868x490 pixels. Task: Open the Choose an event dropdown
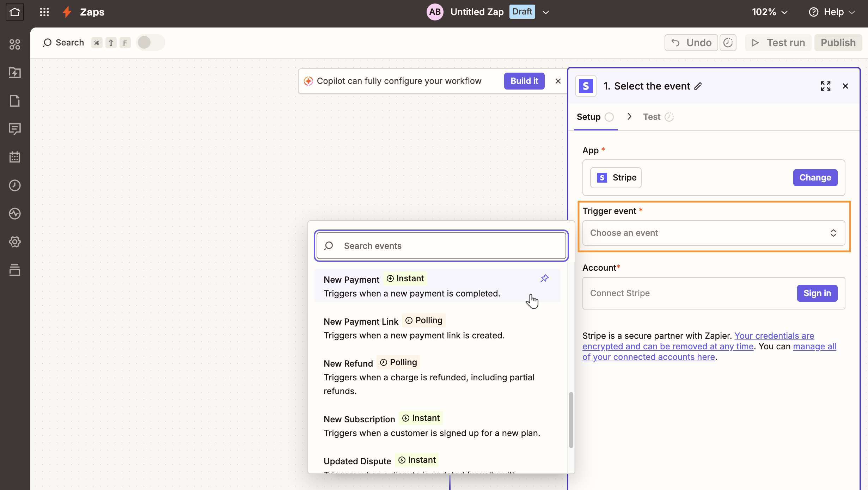pyautogui.click(x=714, y=233)
